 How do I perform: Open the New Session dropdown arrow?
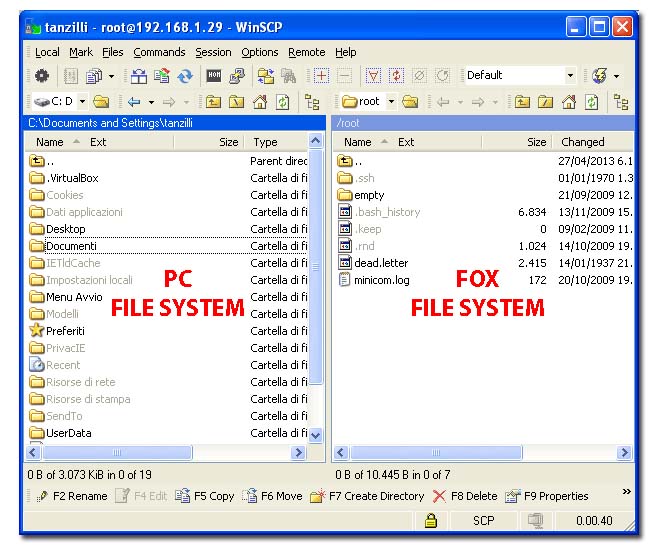tap(616, 76)
